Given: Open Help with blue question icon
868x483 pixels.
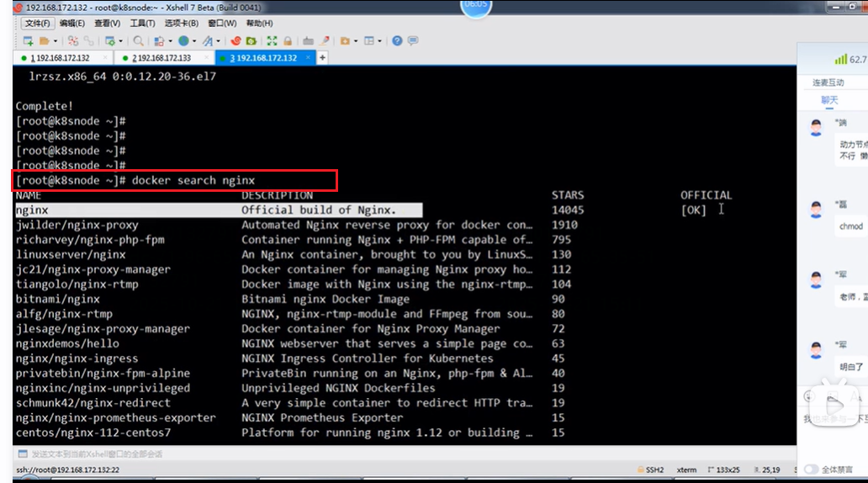Looking at the screenshot, I should (x=397, y=41).
